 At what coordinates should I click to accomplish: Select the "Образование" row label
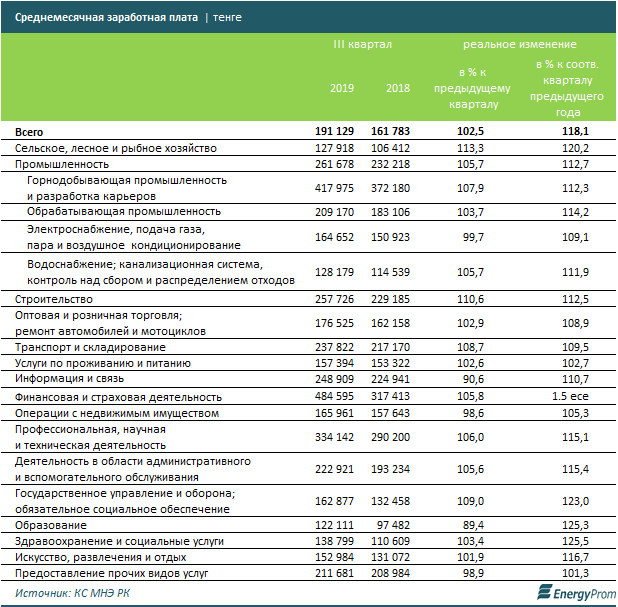pos(51,524)
